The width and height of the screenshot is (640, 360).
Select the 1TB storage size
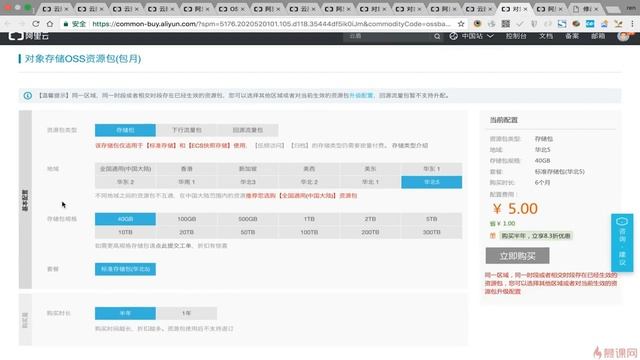coord(309,219)
